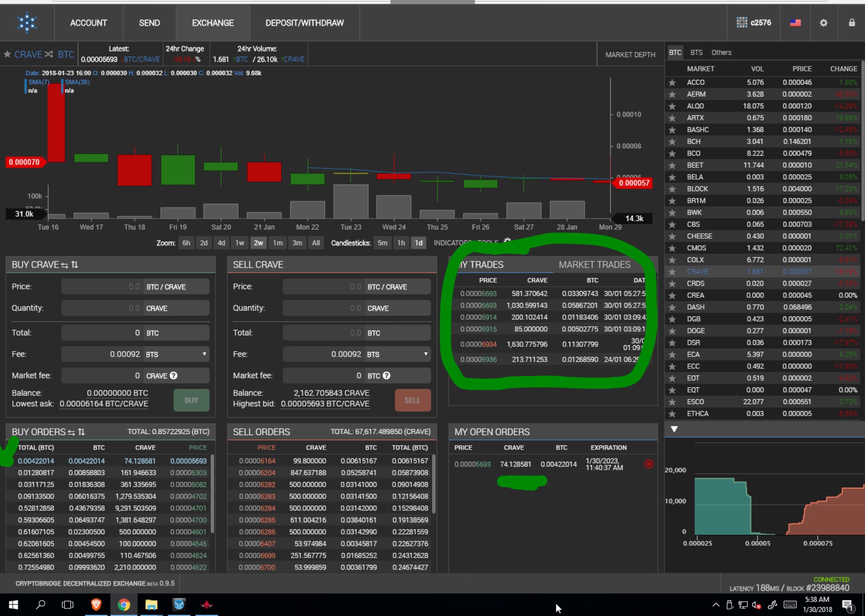This screenshot has height=616, width=865.
Task: Star the ETHCA market
Action: [x=672, y=414]
